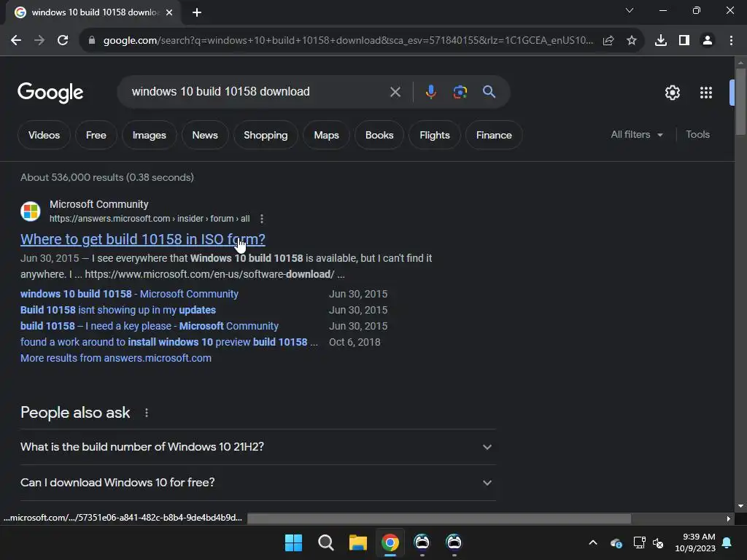The image size is (747, 560).
Task: Switch to Images results
Action: [149, 135]
